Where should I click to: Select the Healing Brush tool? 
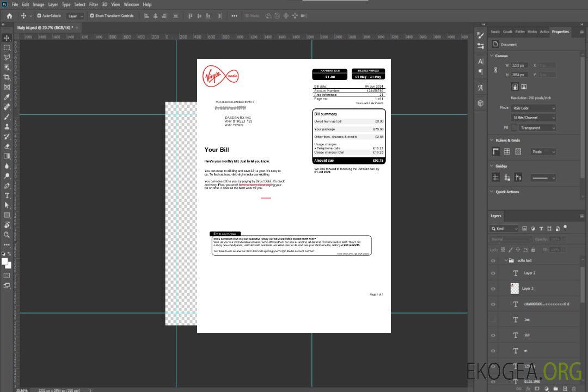click(x=7, y=107)
